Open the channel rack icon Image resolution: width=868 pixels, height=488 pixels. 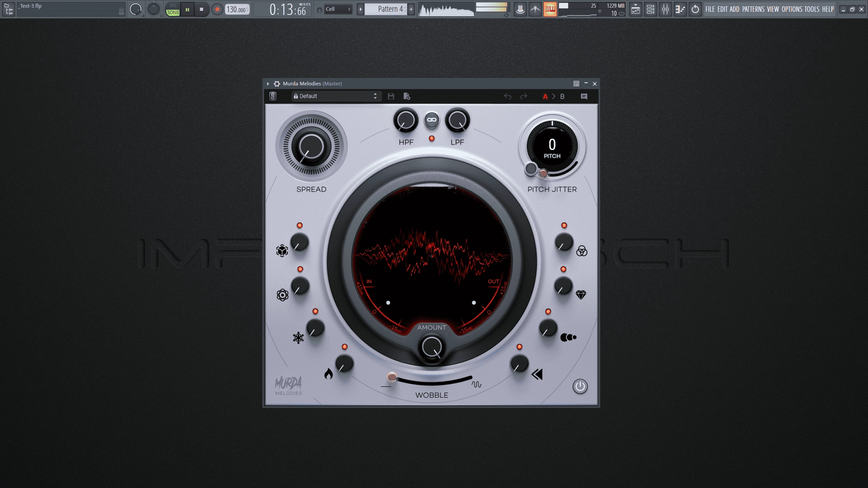pos(651,9)
